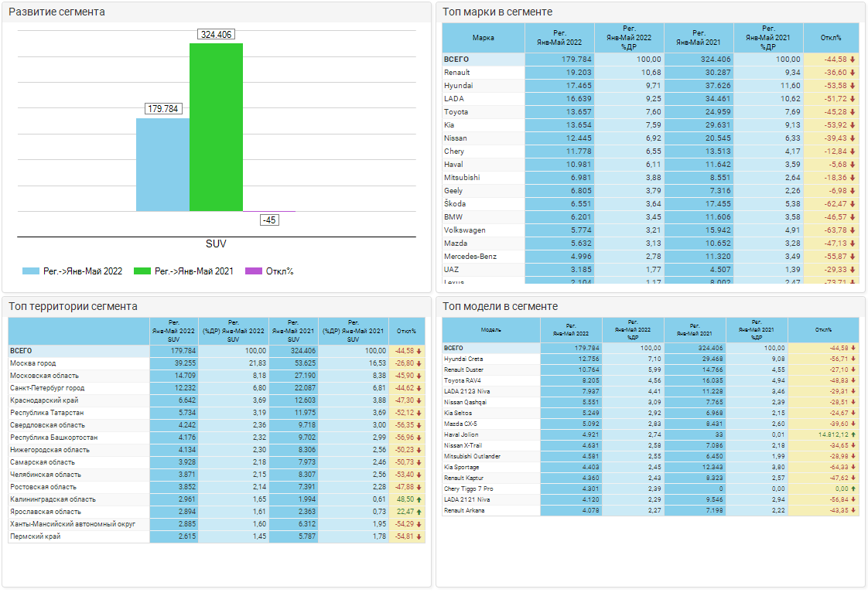Click the red down arrow in Škoda row

point(853,204)
